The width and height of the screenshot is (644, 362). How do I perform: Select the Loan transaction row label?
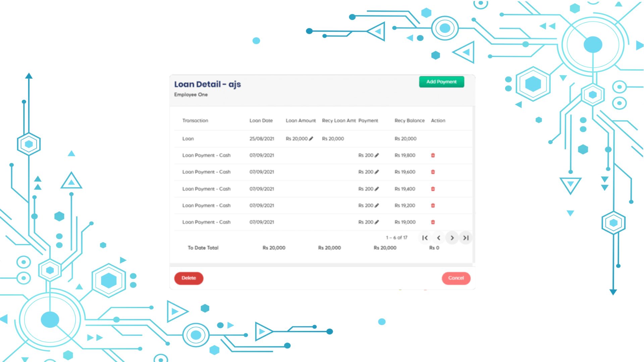188,138
